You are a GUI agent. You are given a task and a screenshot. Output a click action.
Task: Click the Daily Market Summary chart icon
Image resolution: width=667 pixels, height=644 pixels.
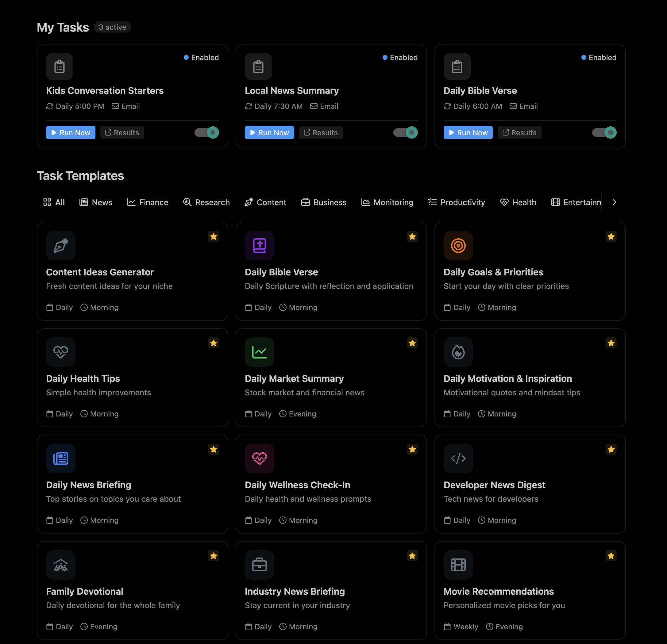coord(259,352)
